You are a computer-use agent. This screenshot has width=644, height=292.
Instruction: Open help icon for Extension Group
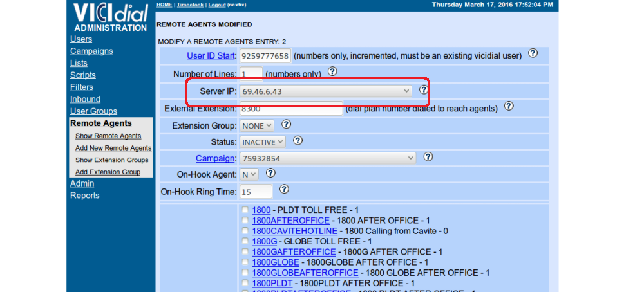pos(287,124)
